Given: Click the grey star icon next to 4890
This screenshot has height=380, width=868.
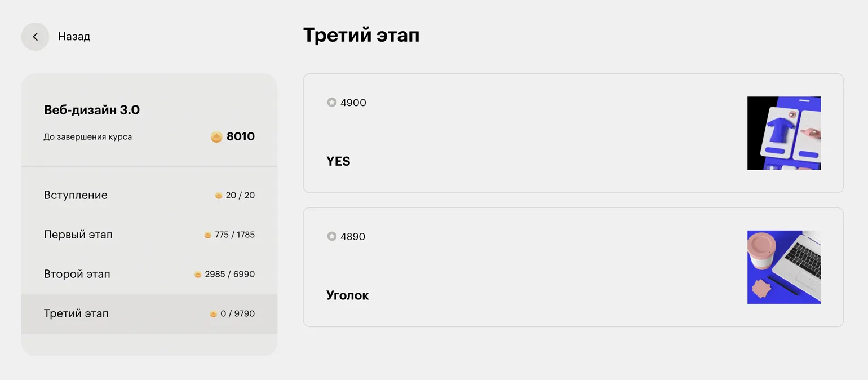Looking at the screenshot, I should click(x=332, y=237).
